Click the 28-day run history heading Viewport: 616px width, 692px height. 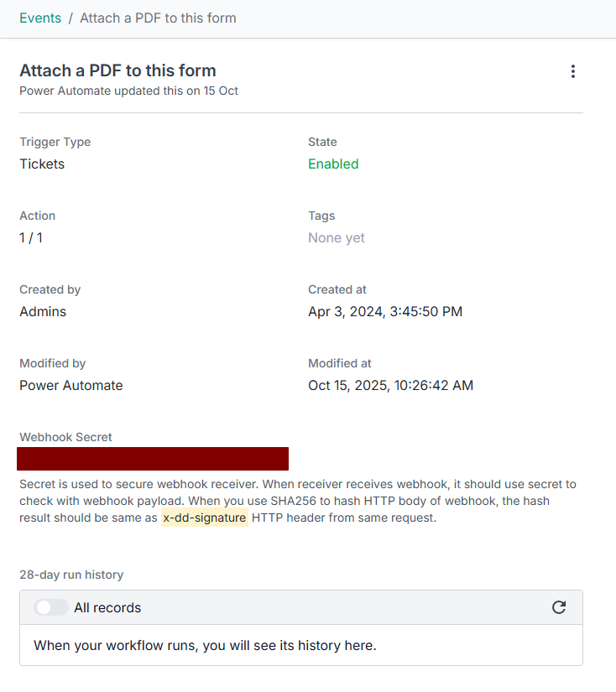(x=71, y=575)
